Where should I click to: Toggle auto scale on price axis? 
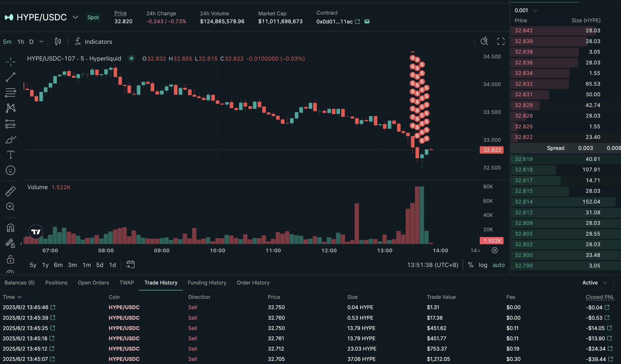point(498,265)
